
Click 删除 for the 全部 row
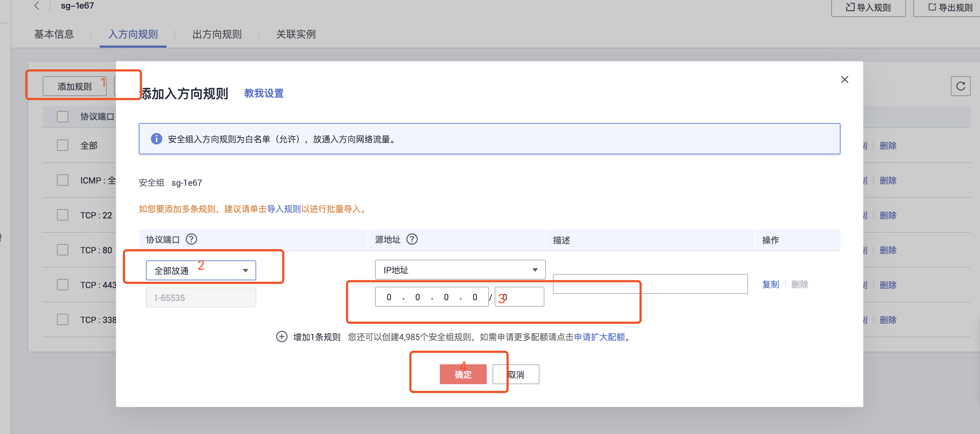(x=888, y=146)
